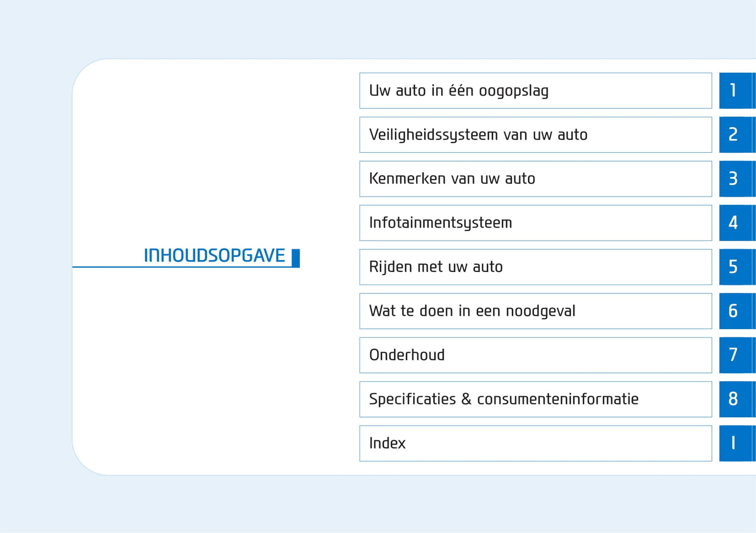
Task: Open the Onderhoud chapter entry
Action: (x=535, y=355)
